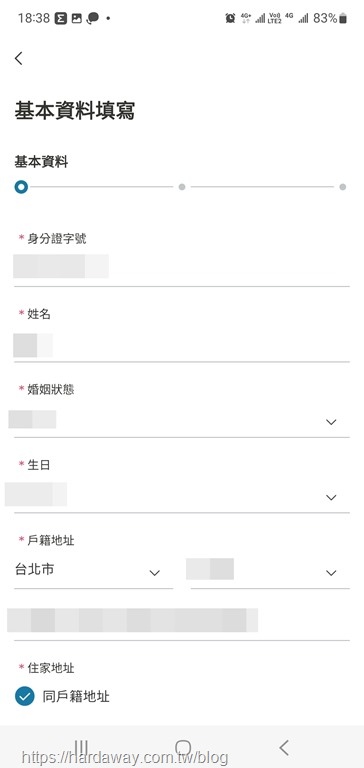Focus the 身分證字號 input field
This screenshot has height=768, width=364.
coord(182,267)
